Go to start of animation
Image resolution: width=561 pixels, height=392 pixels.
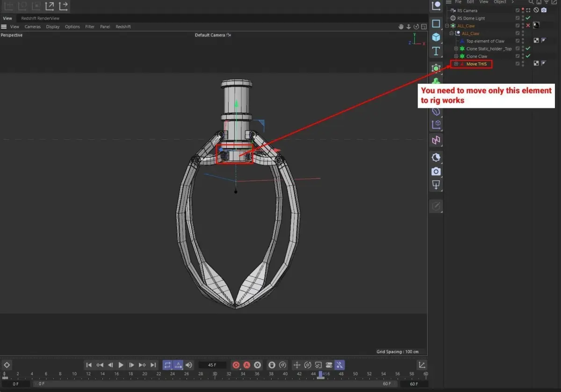(x=89, y=365)
